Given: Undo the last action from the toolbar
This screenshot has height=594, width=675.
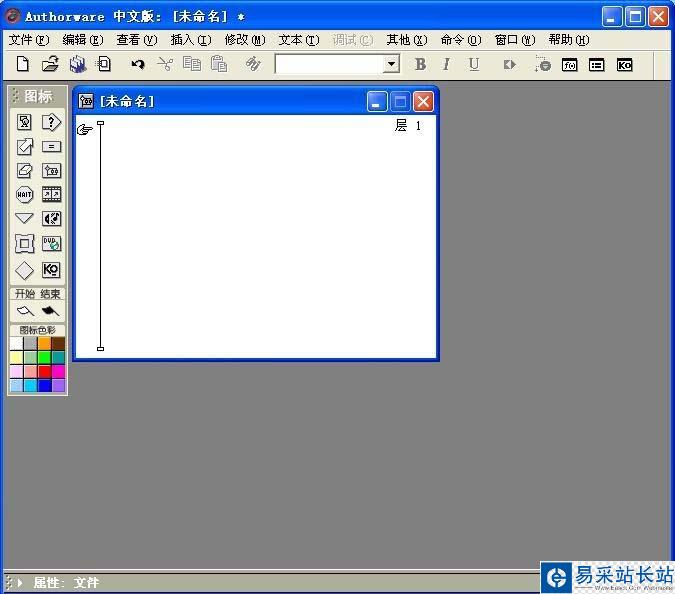Looking at the screenshot, I should coord(138,65).
